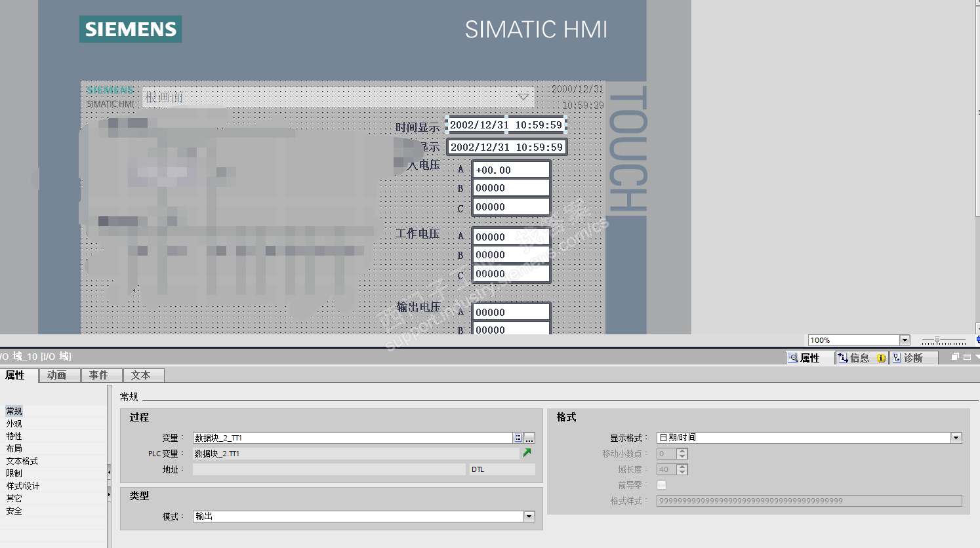The image size is (980, 548).
Task: Select 文本格式 in the property navigation
Action: click(22, 461)
